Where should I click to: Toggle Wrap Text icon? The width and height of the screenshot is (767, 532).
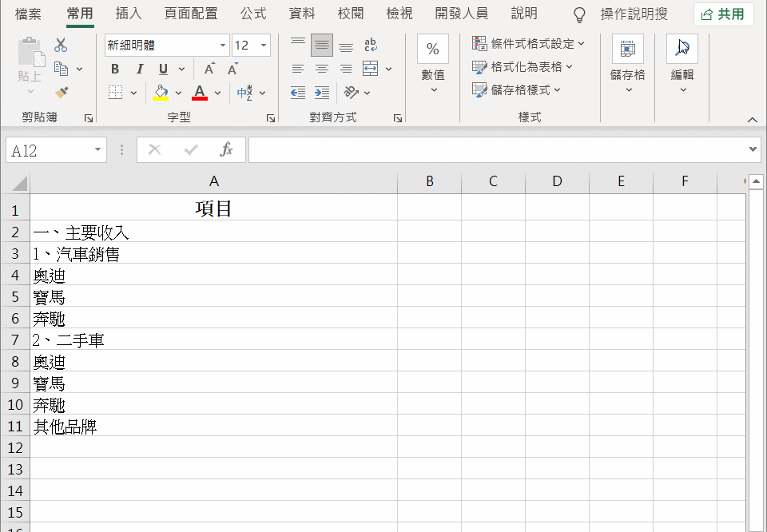click(371, 45)
